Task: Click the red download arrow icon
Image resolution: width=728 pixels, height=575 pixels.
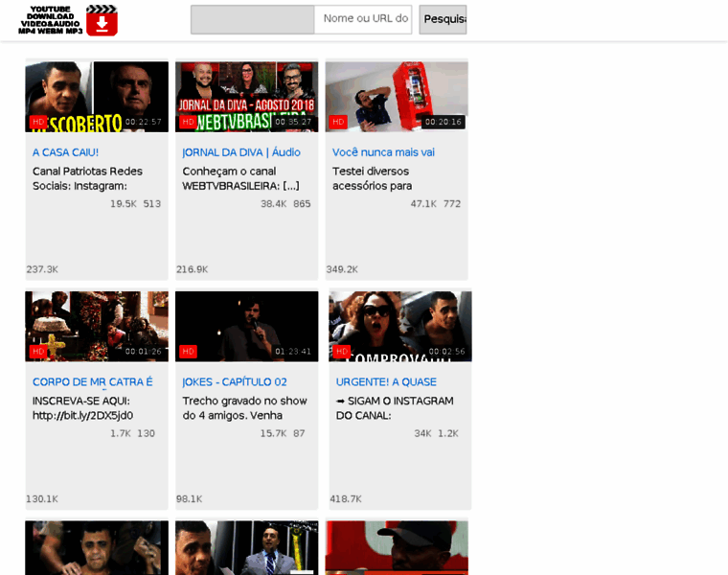Action: click(x=102, y=20)
